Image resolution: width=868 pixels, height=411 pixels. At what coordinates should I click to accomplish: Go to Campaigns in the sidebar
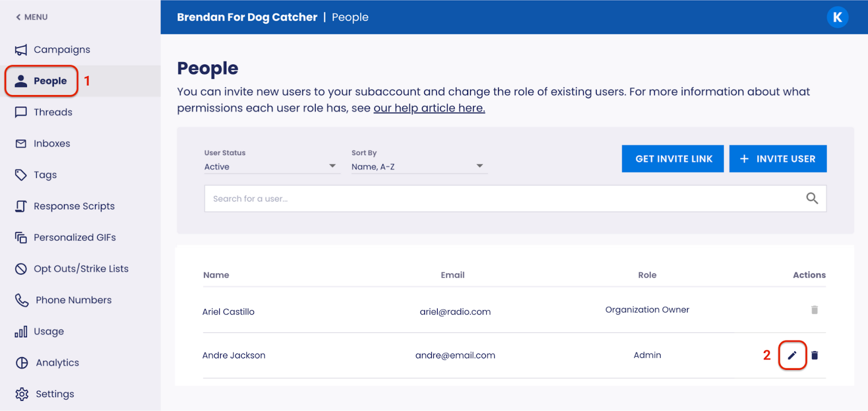click(x=62, y=50)
